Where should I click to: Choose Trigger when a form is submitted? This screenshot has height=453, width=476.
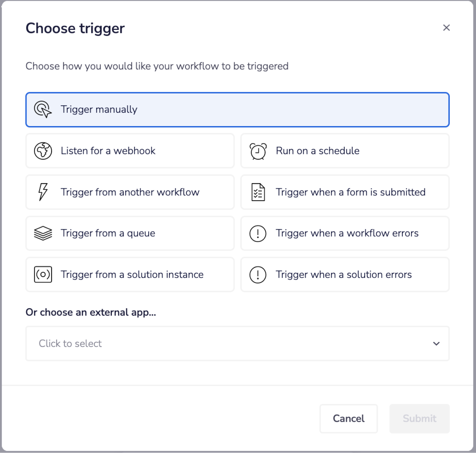click(x=351, y=192)
